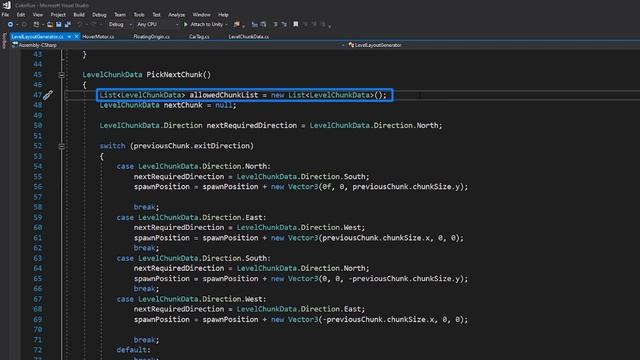The image size is (640, 360).
Task: Click 'Vector3(-previousChunk.chunkSize.x, 0, 0)' on line 69
Action: click(x=376, y=320)
